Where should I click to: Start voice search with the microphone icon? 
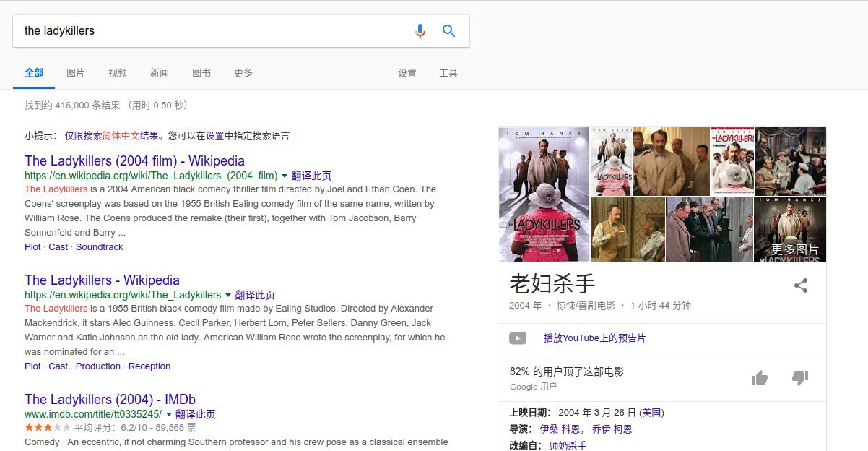pos(420,31)
